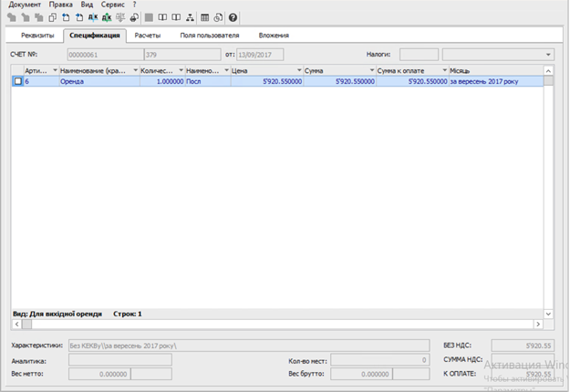This screenshot has height=392, width=570.
Task: Click the table grid icon in toolbar
Action: 205,17
